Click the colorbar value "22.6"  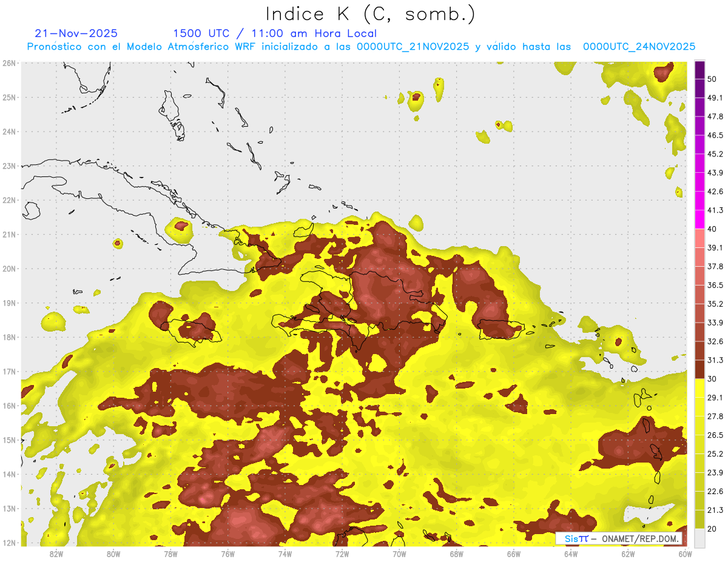(715, 492)
